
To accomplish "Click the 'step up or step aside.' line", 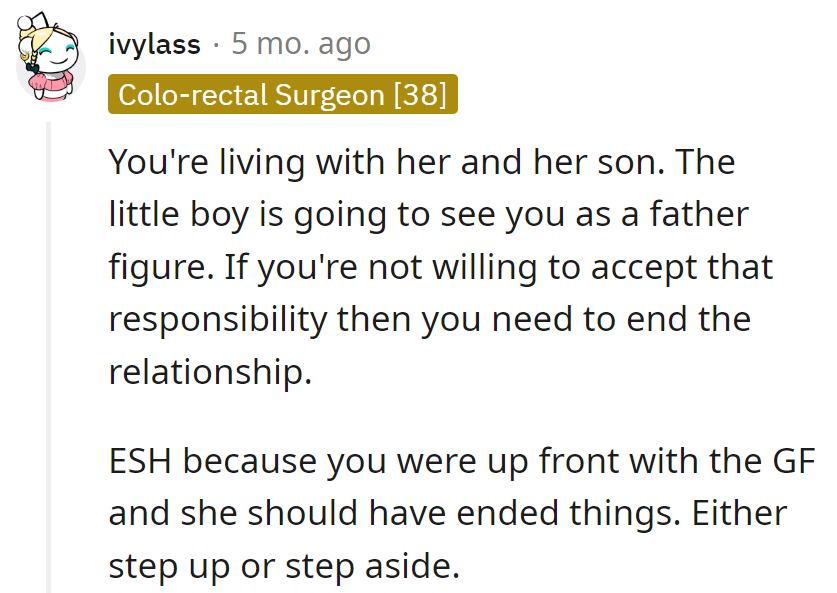I will coord(284,566).
